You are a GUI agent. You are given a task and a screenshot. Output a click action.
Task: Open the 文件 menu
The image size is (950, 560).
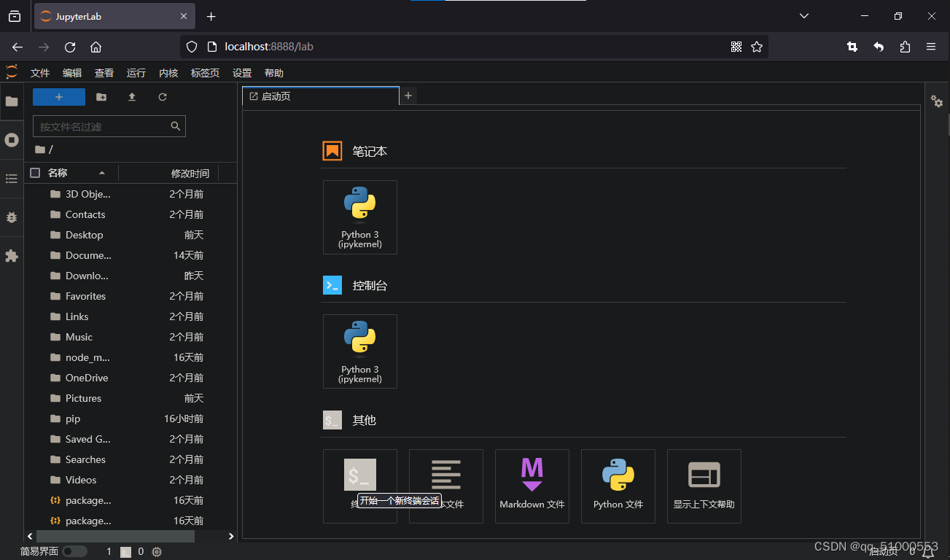40,73
